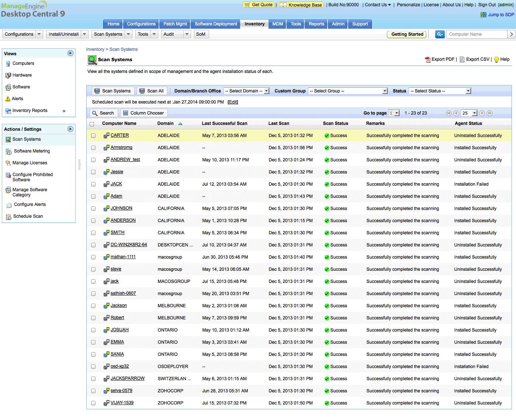Click the Computer Name search field
The image size is (516, 420).
point(476,34)
